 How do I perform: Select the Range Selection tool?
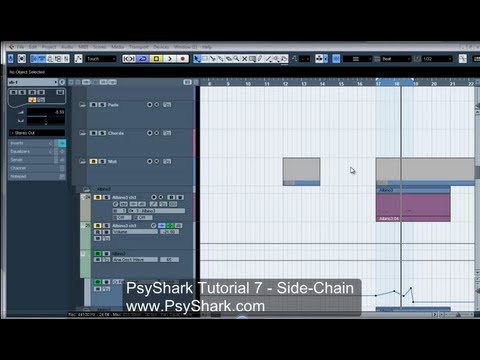click(205, 59)
